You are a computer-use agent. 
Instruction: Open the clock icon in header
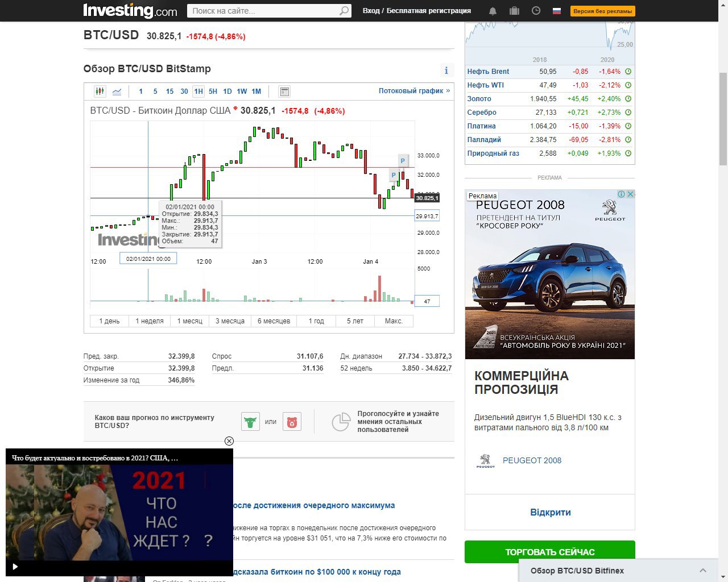click(x=536, y=11)
